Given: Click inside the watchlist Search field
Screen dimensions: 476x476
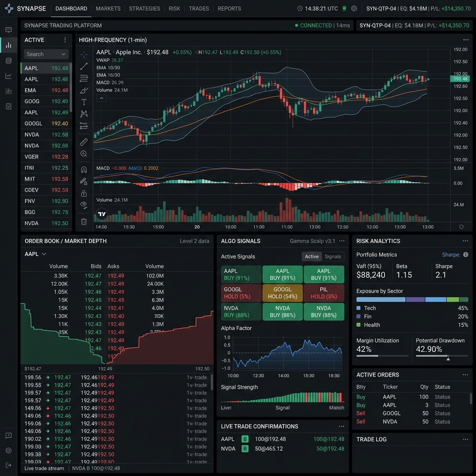Looking at the screenshot, I should tap(46, 54).
